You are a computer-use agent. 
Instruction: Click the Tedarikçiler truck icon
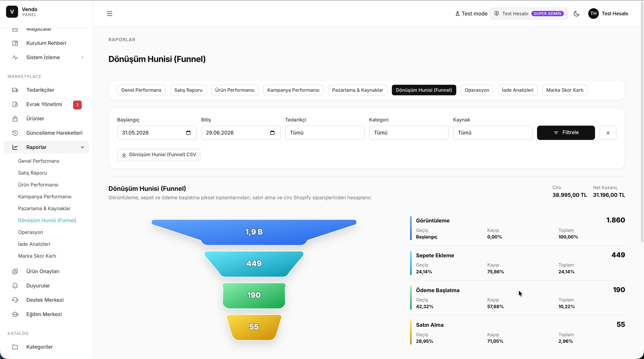15,90
